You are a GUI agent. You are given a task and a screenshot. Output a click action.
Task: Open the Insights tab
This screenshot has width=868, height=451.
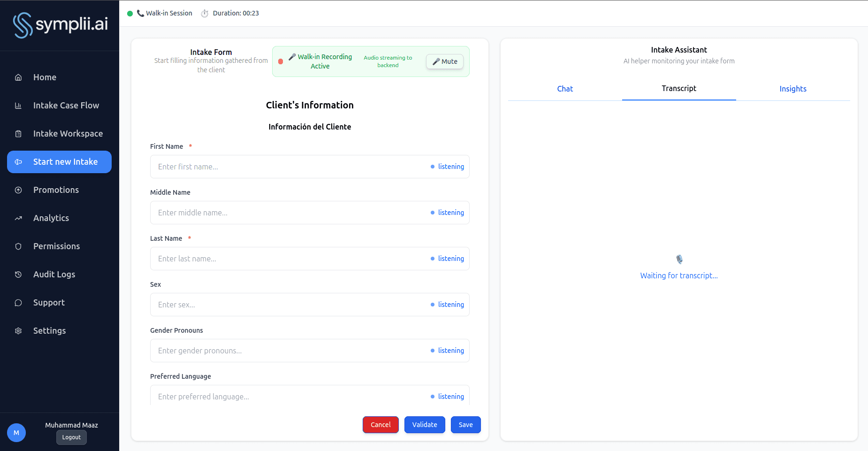pyautogui.click(x=793, y=89)
